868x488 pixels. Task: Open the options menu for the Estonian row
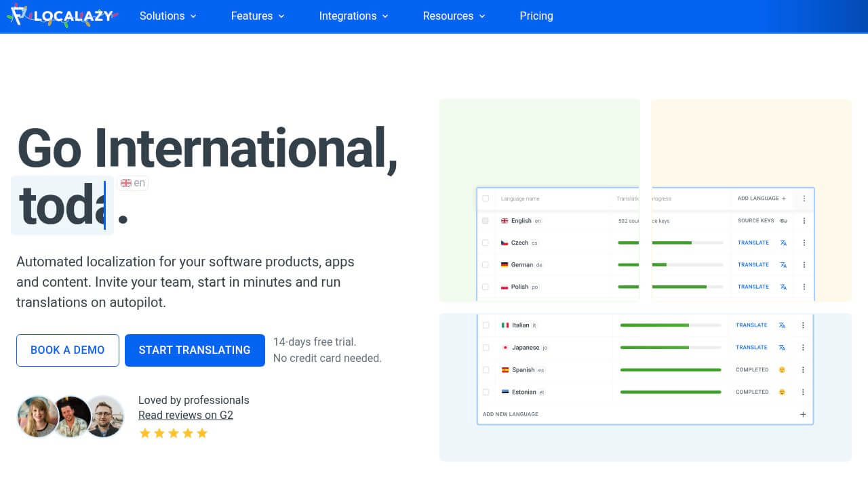click(x=803, y=392)
